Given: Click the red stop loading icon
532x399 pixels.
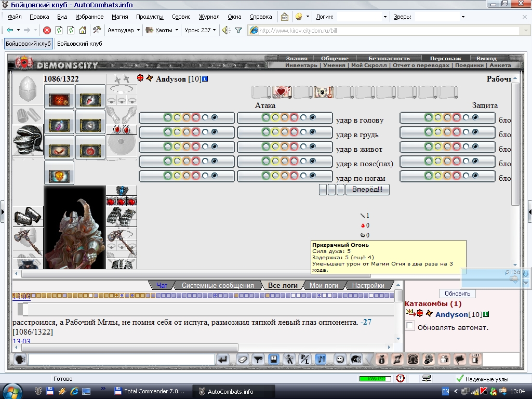Looking at the screenshot, I should point(47,30).
